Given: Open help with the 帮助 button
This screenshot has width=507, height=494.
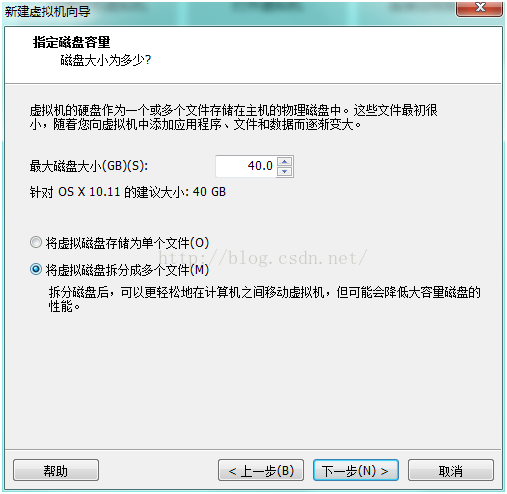Looking at the screenshot, I should pyautogui.click(x=56, y=470).
